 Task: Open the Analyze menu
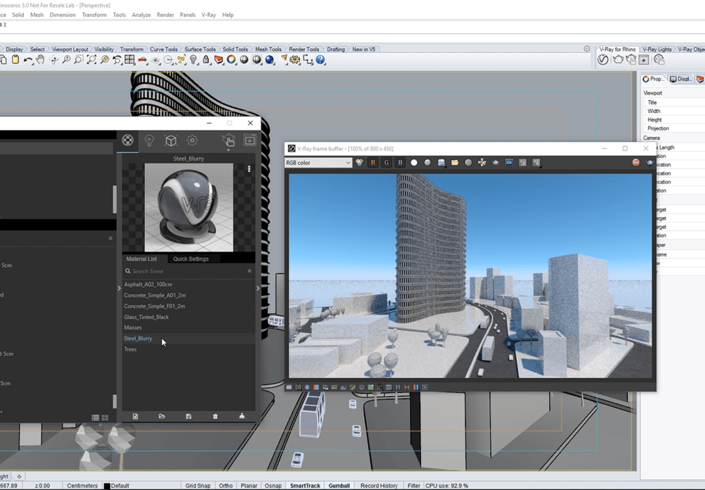[141, 15]
